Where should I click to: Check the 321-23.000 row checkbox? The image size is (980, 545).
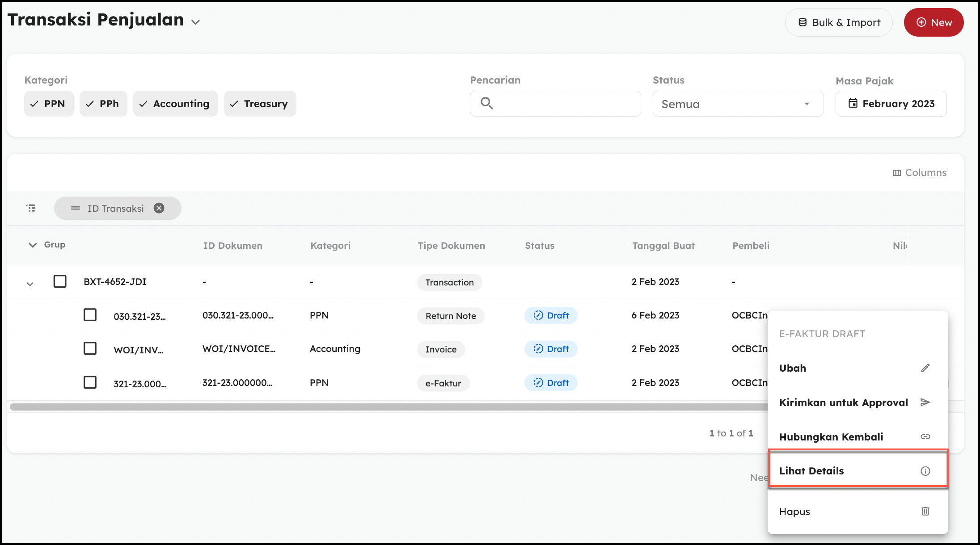pos(90,382)
